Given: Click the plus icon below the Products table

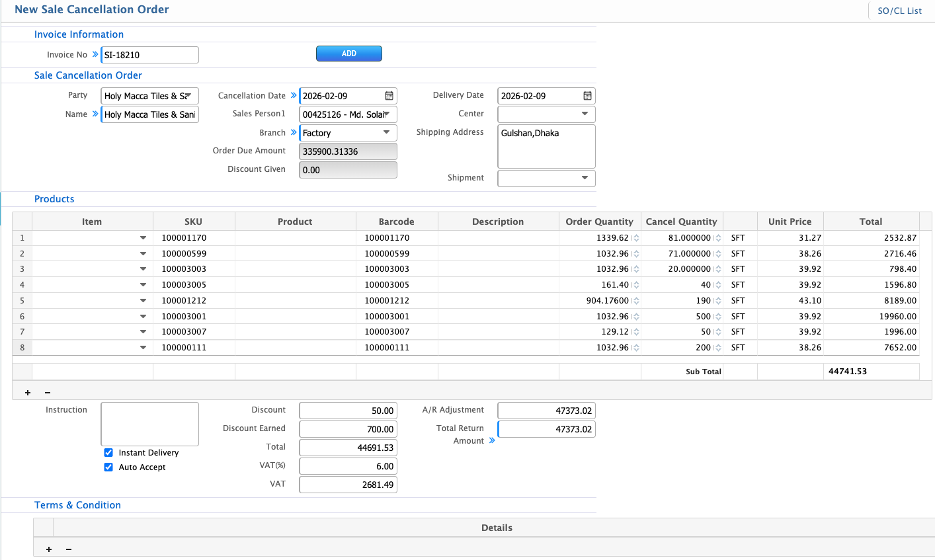Looking at the screenshot, I should (x=28, y=393).
